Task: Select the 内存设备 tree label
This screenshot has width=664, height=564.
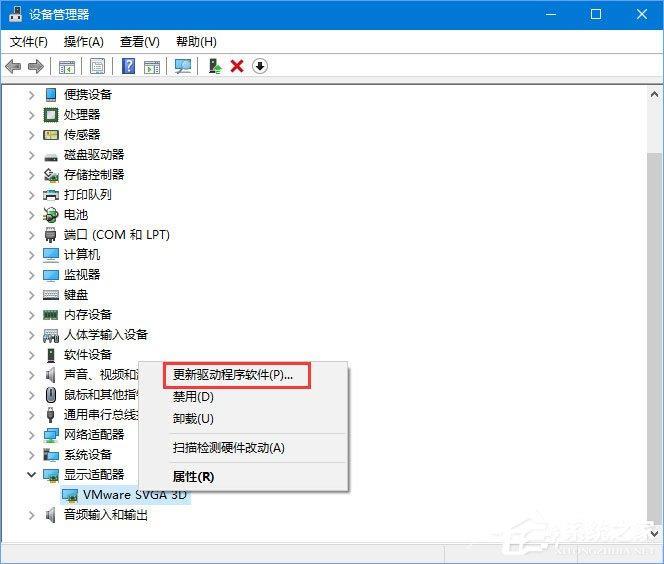Action: (x=88, y=315)
